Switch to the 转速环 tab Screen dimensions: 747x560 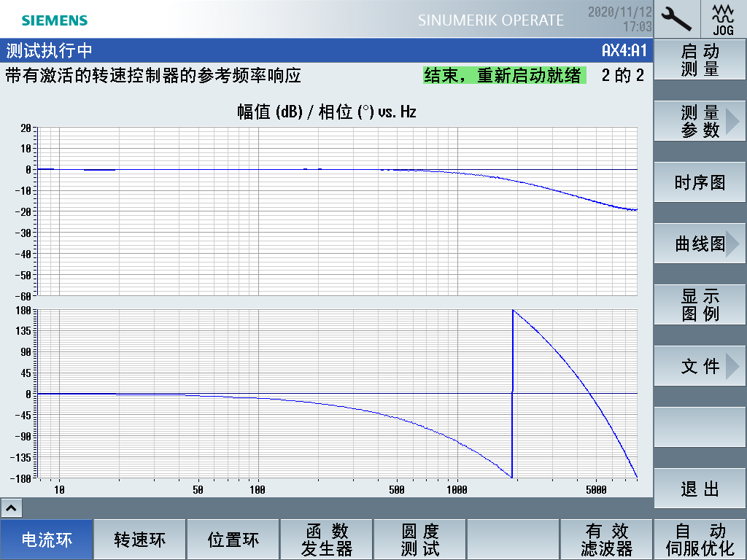click(140, 540)
